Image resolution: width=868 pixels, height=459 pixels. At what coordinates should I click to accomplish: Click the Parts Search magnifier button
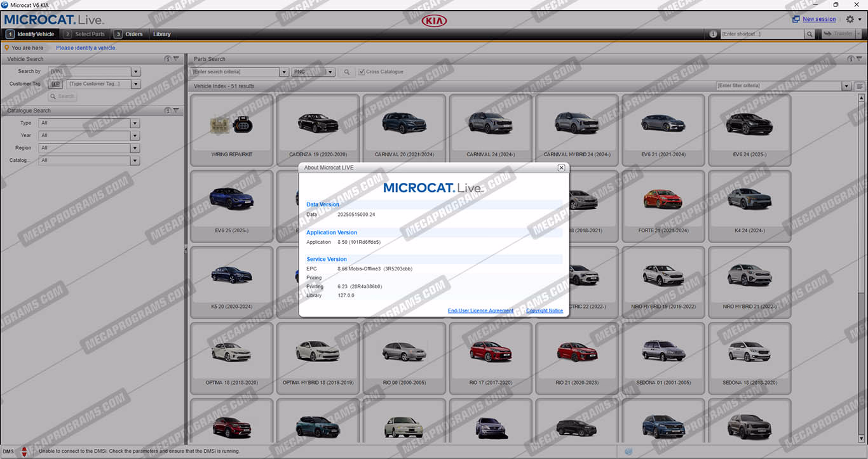(346, 72)
